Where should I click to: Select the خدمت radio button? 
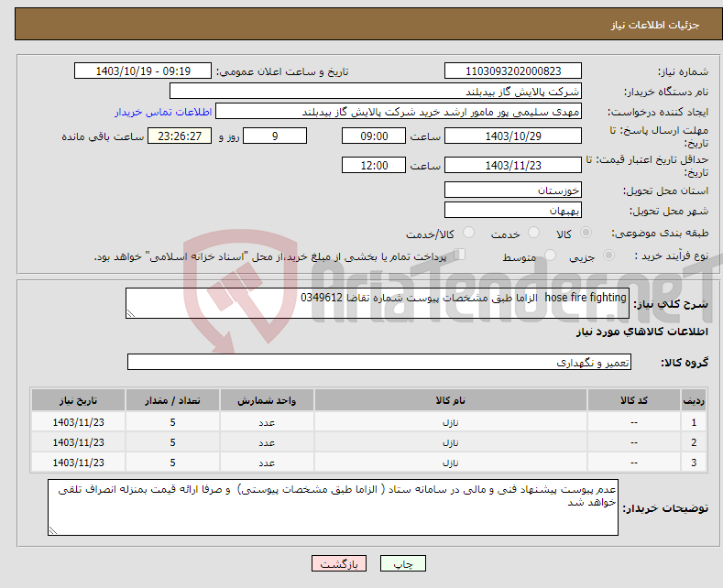(533, 233)
